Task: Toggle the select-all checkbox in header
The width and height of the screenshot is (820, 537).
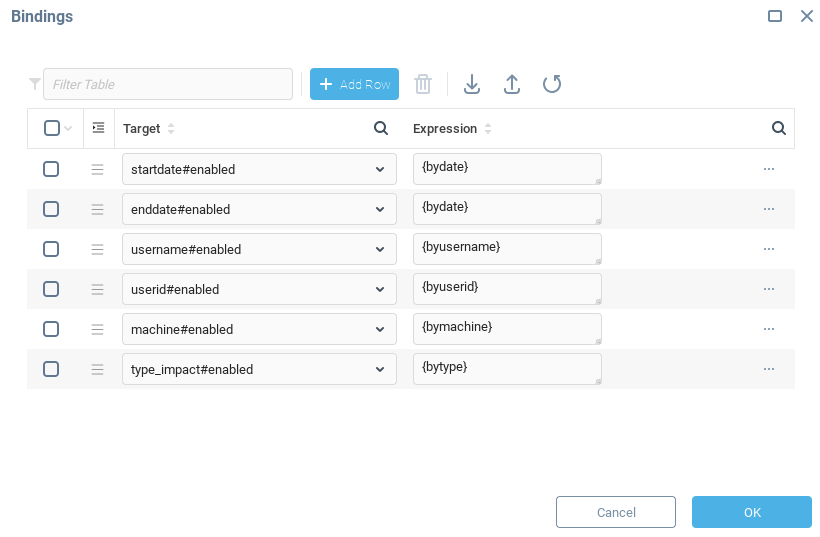Action: click(52, 128)
